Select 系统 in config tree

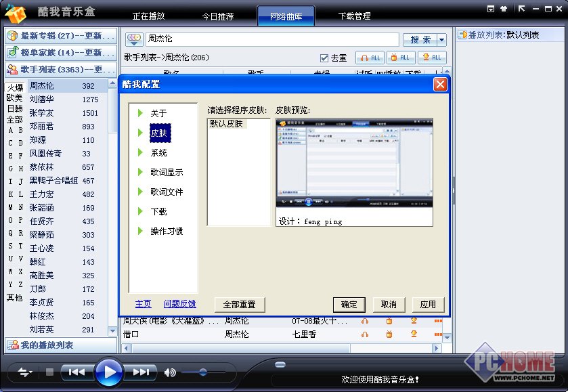(158, 152)
